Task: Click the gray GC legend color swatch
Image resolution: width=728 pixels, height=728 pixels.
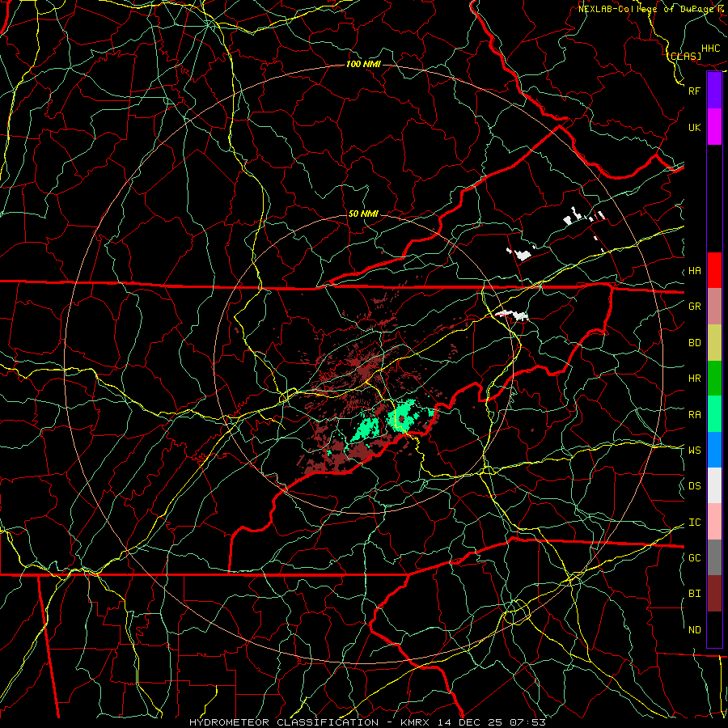Action: pyautogui.click(x=714, y=557)
